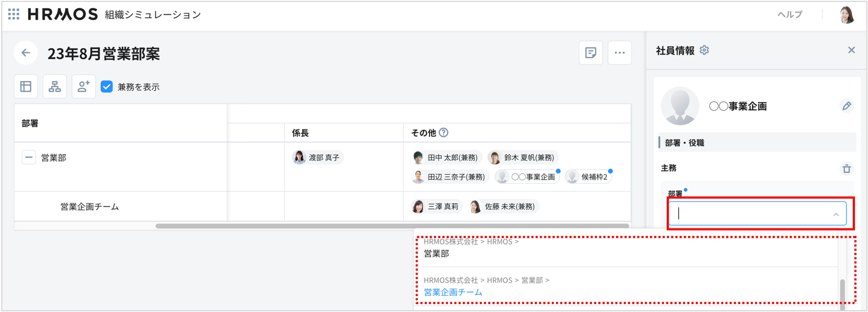Open the more options ellipsis icon
Screen dimensions: 868x312
pyautogui.click(x=620, y=53)
